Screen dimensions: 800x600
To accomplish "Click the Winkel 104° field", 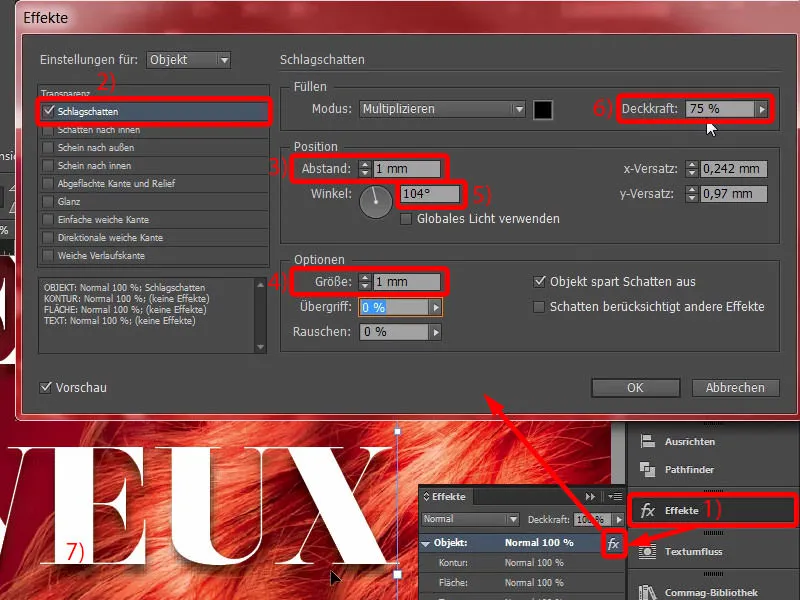I will [x=430, y=194].
